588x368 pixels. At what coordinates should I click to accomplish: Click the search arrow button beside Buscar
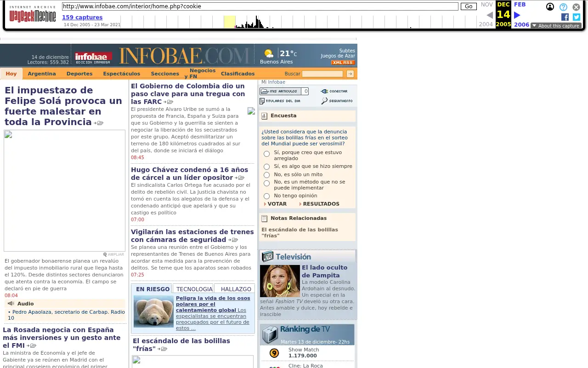tap(350, 74)
